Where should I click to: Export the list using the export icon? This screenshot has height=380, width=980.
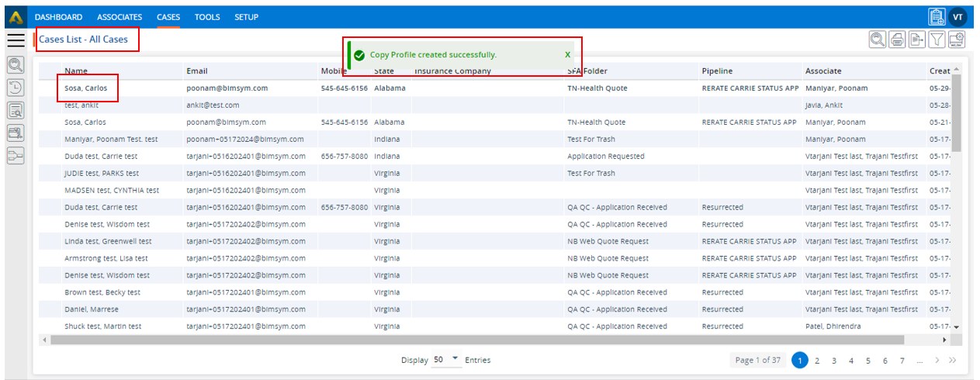(x=917, y=40)
